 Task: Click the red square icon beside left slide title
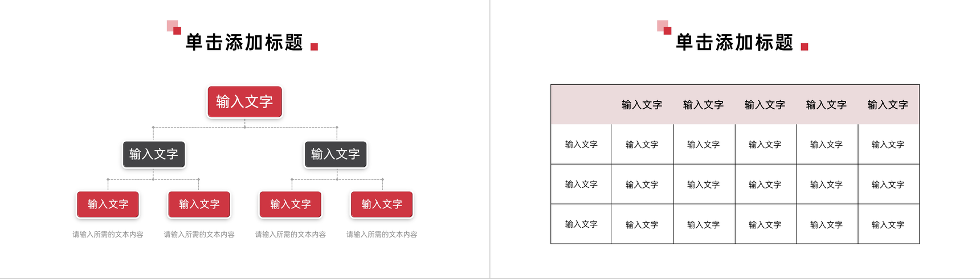click(174, 27)
